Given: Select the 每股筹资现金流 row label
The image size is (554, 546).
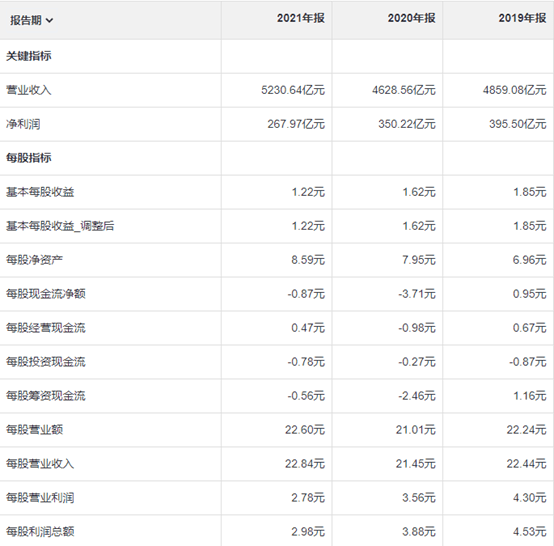Looking at the screenshot, I should click(x=46, y=395).
